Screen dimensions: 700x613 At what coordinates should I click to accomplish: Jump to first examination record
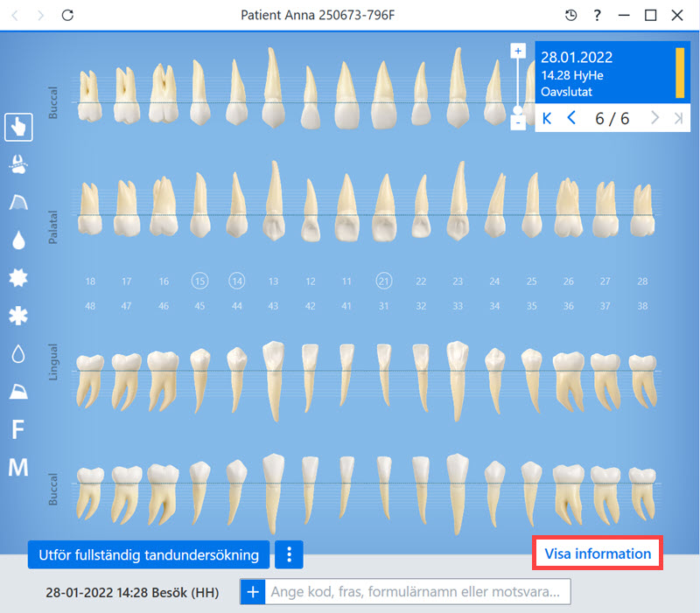547,118
